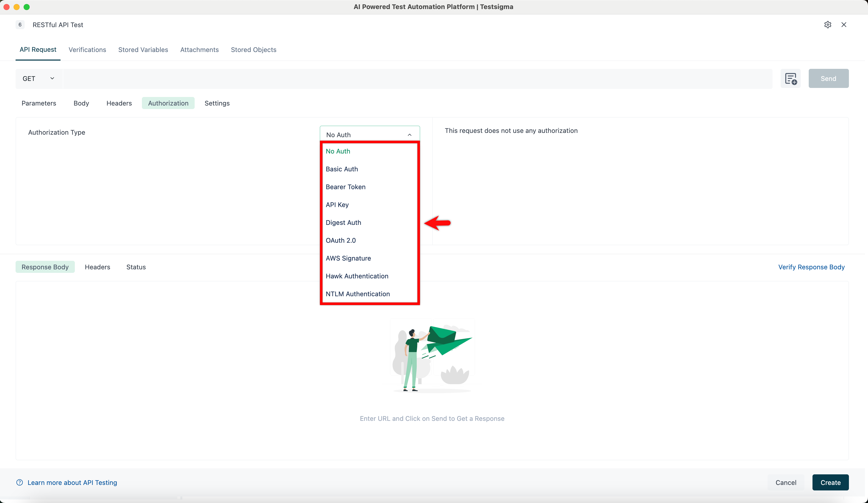The image size is (868, 503).
Task: Close the RESTful API Test editor
Action: coord(844,24)
